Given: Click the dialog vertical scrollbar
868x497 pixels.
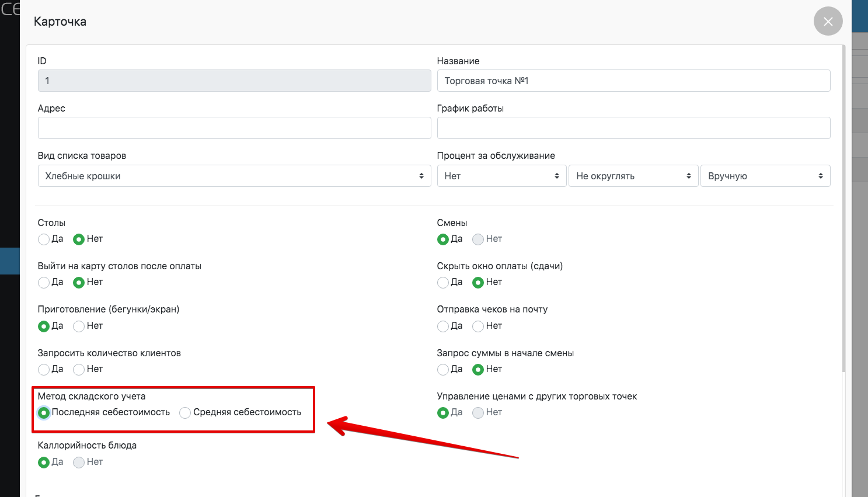Looking at the screenshot, I should (843, 210).
